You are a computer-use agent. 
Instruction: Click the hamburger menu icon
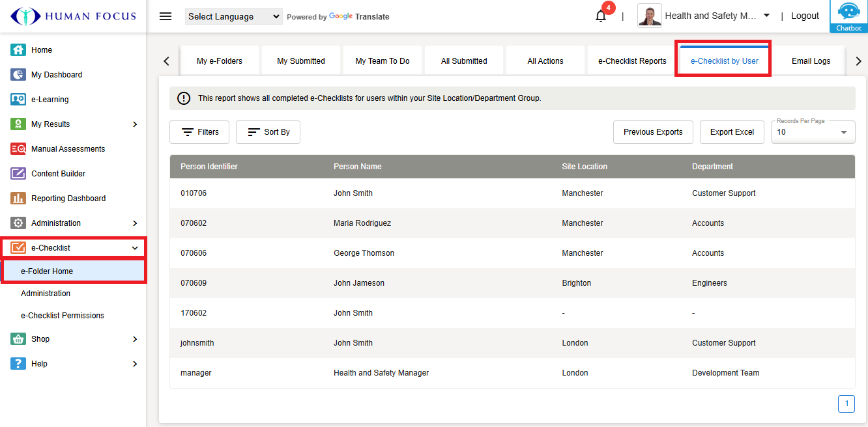[166, 16]
